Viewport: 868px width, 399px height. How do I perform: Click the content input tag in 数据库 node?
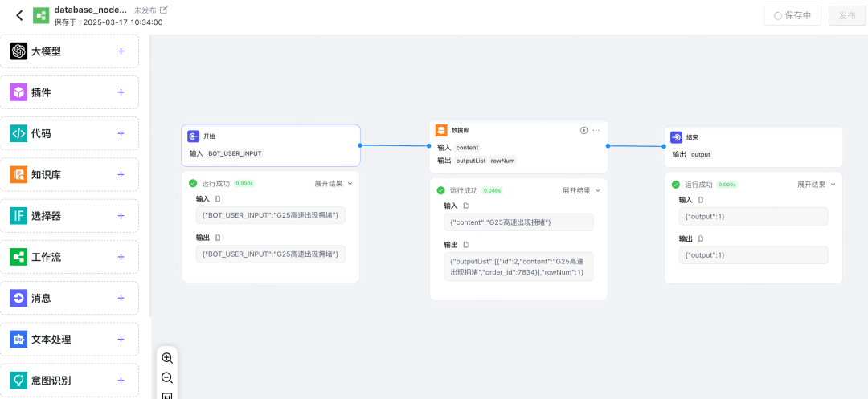(467, 148)
